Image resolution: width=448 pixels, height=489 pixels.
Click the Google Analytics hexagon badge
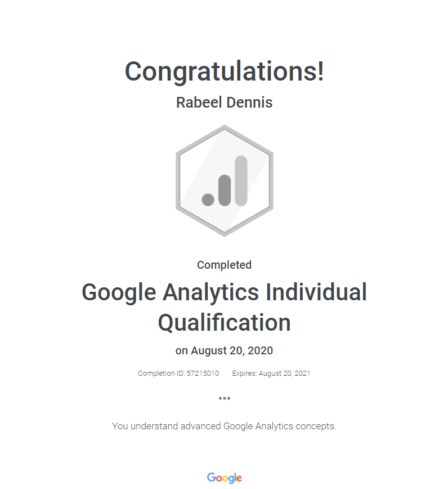225,181
